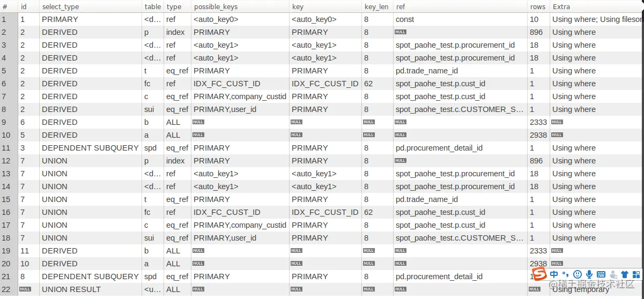This screenshot has height=299, width=644.
Task: Open the IME toolbox grid icon
Action: coord(636,274)
